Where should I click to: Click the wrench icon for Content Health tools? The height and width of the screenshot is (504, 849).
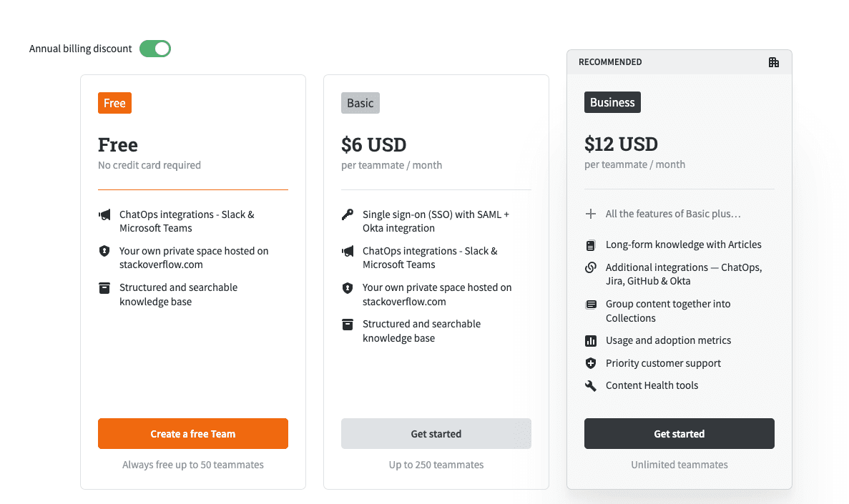point(591,386)
